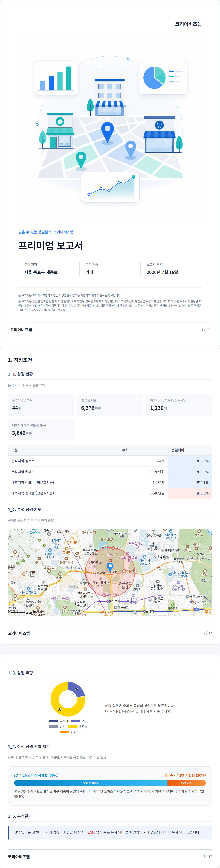Click the 종로3가역 station marker on the map
This screenshot has height=868, width=220.
[192, 602]
